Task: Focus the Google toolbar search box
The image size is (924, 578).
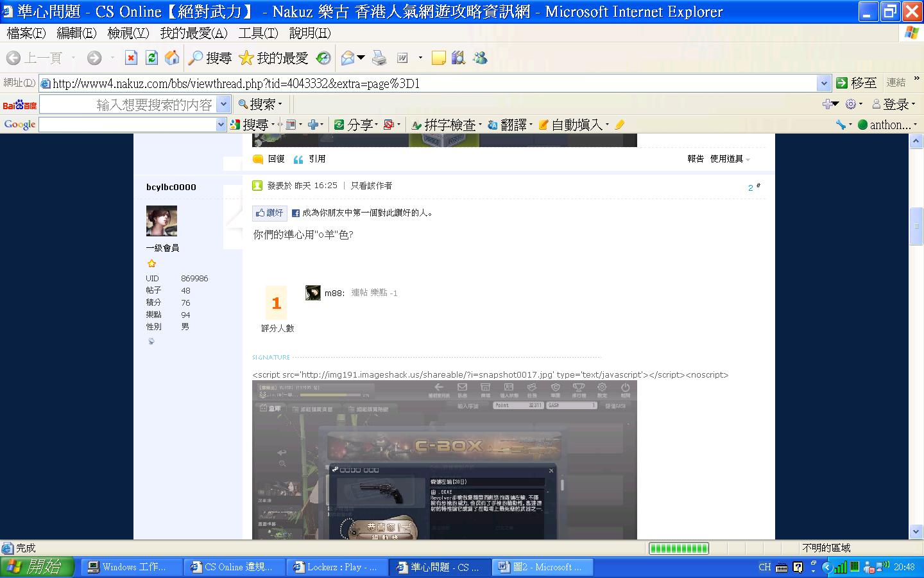Action: click(127, 125)
